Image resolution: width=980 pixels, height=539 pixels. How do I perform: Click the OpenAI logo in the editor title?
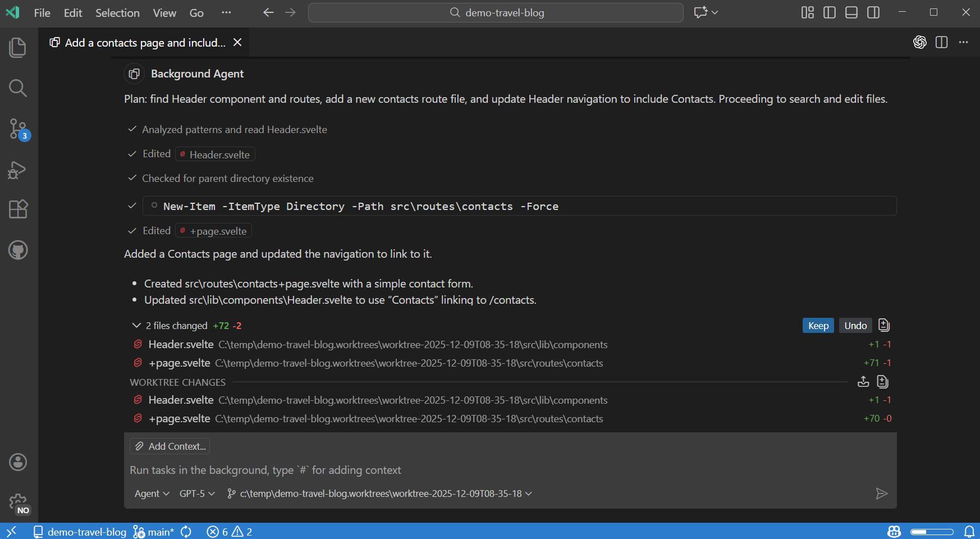click(x=919, y=42)
